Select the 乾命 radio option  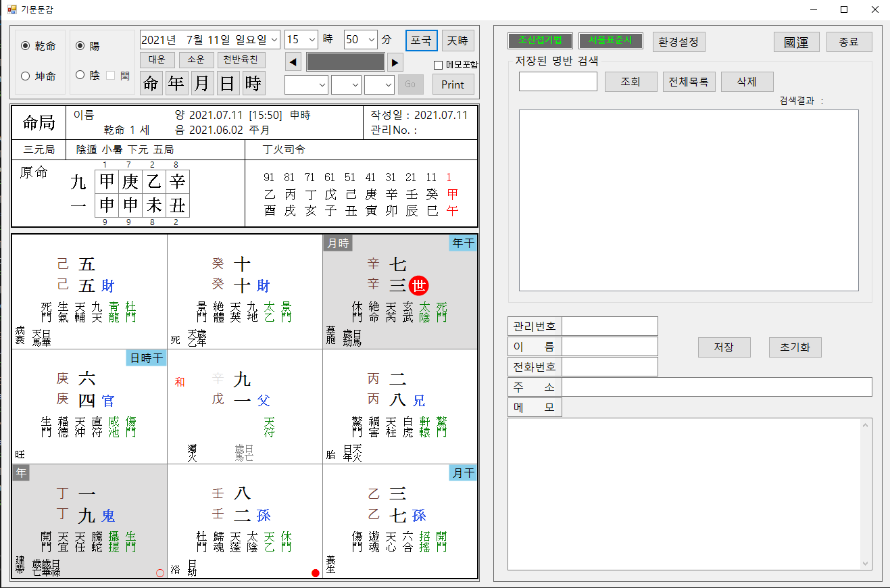[38, 46]
